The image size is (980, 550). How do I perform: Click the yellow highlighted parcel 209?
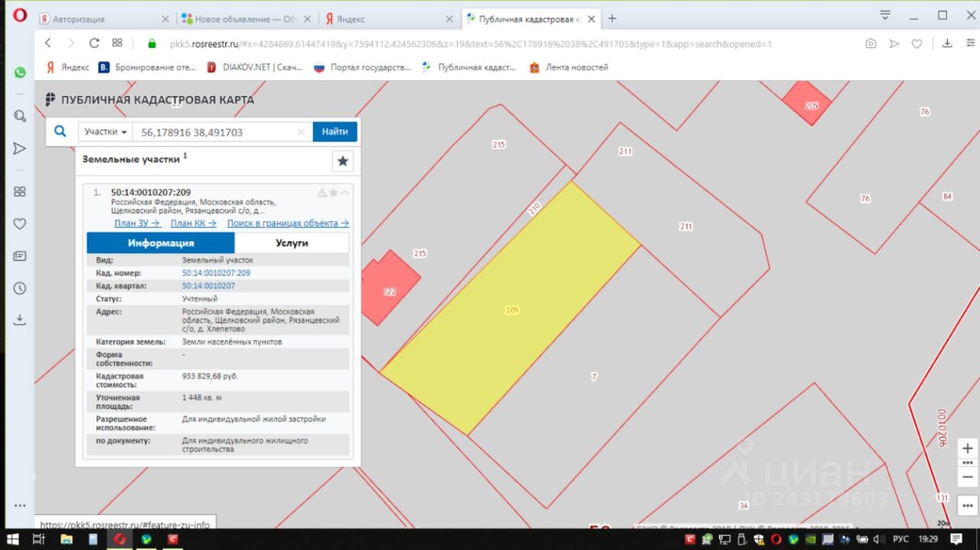(511, 310)
